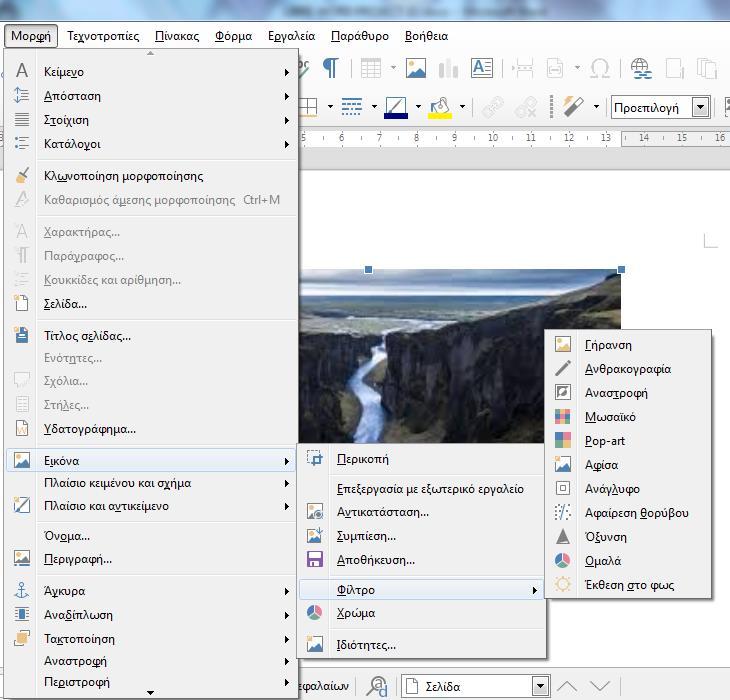Toggle formatting marks pilcrow icon
This screenshot has height=700, width=730.
click(331, 68)
